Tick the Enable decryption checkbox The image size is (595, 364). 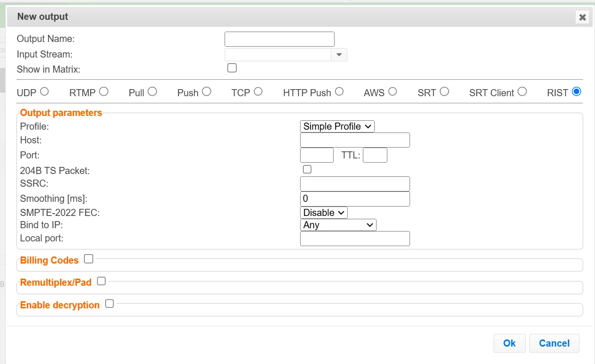(x=109, y=304)
